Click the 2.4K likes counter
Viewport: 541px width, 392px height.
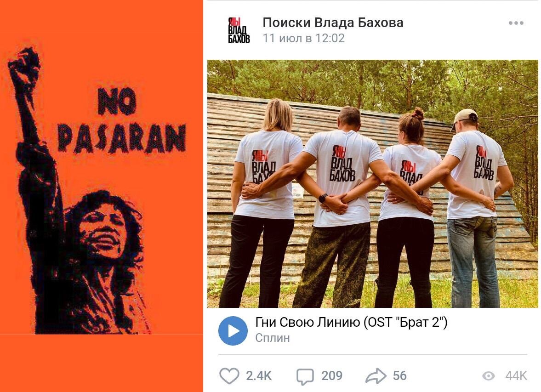[259, 376]
